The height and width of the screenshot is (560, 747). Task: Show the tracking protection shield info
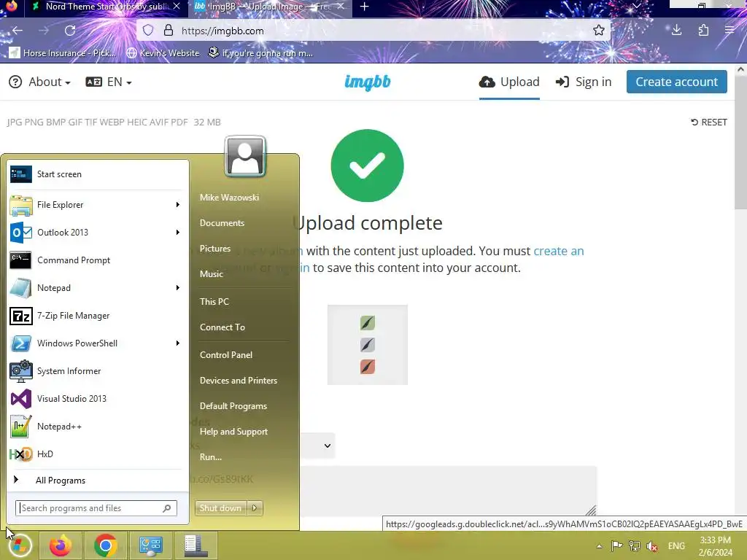pos(148,31)
